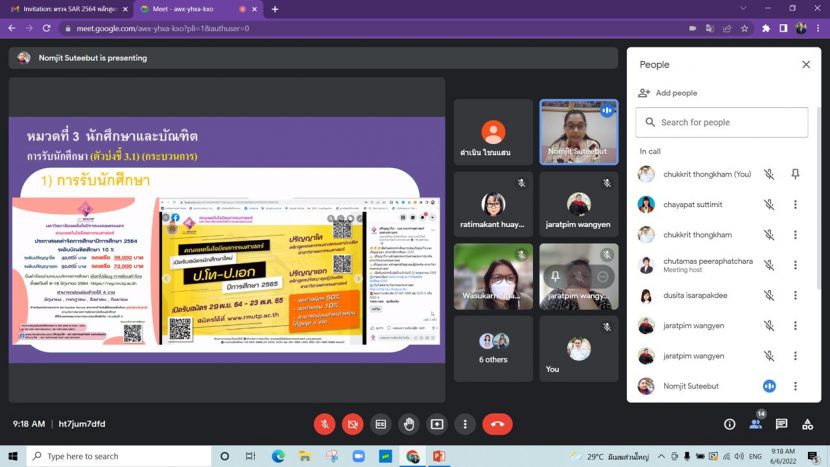Toggle the camera in the call controls

(352, 424)
